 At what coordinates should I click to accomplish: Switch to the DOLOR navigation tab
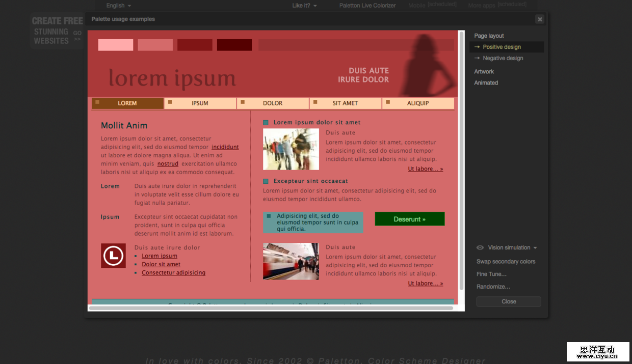tap(273, 103)
